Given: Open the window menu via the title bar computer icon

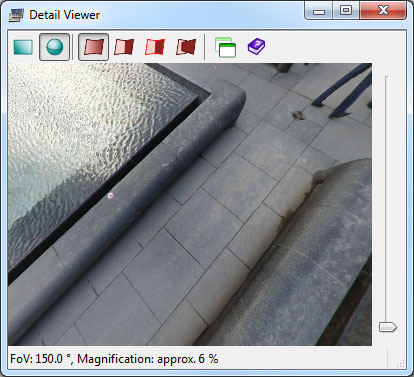Looking at the screenshot, I should (x=16, y=15).
